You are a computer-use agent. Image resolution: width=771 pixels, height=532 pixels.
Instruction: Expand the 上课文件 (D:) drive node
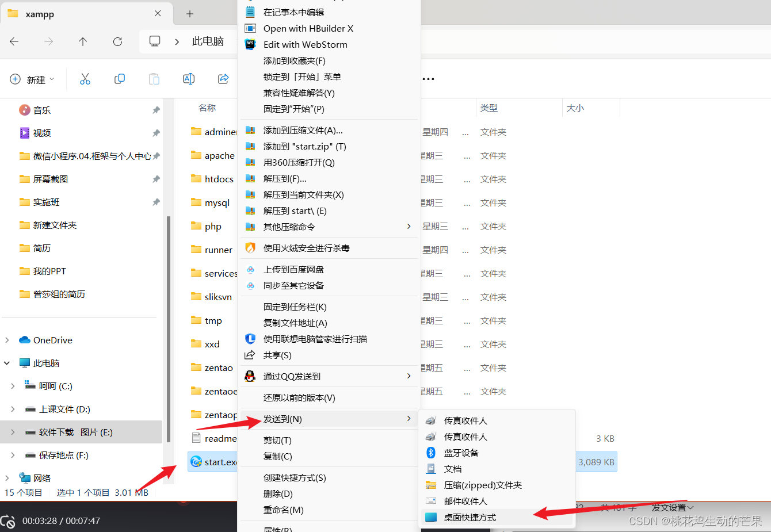point(13,409)
